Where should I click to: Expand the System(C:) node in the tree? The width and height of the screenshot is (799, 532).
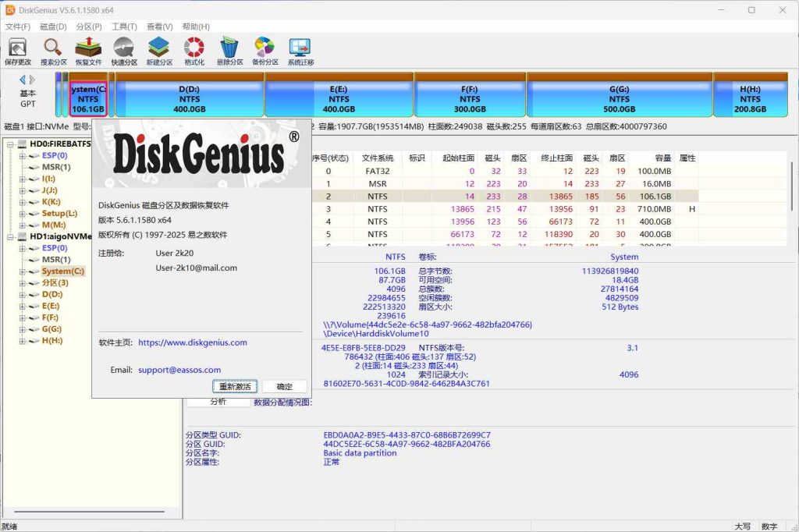pyautogui.click(x=22, y=271)
